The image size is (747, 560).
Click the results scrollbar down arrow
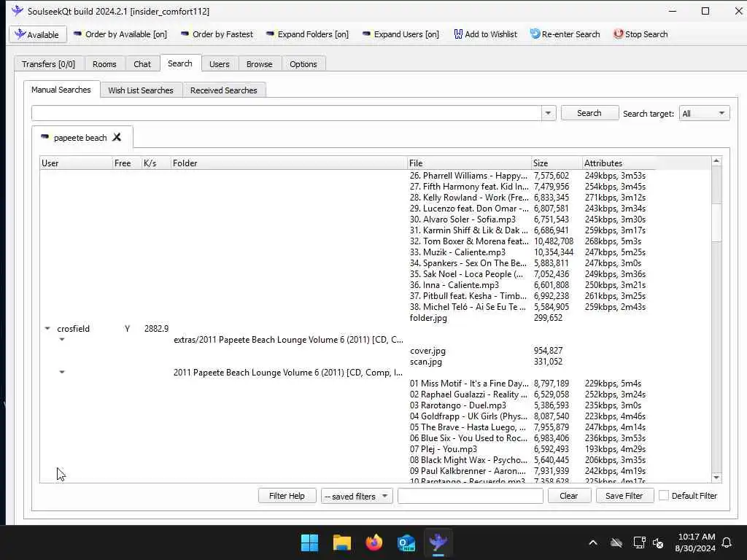pyautogui.click(x=716, y=477)
